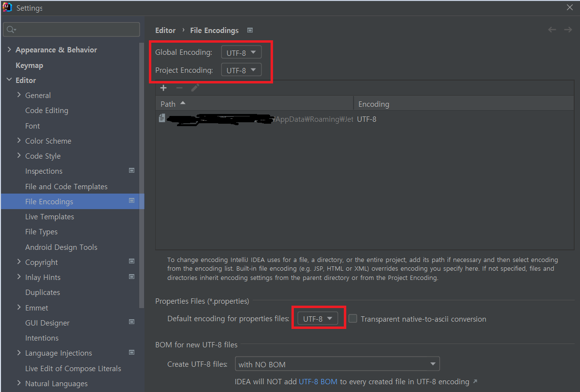Click the settings tree vertical scrollbar
580x392 pixels.
coord(141,176)
